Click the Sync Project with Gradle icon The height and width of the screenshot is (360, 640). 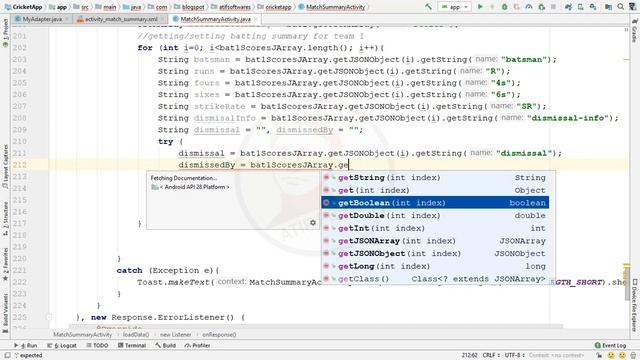point(568,7)
